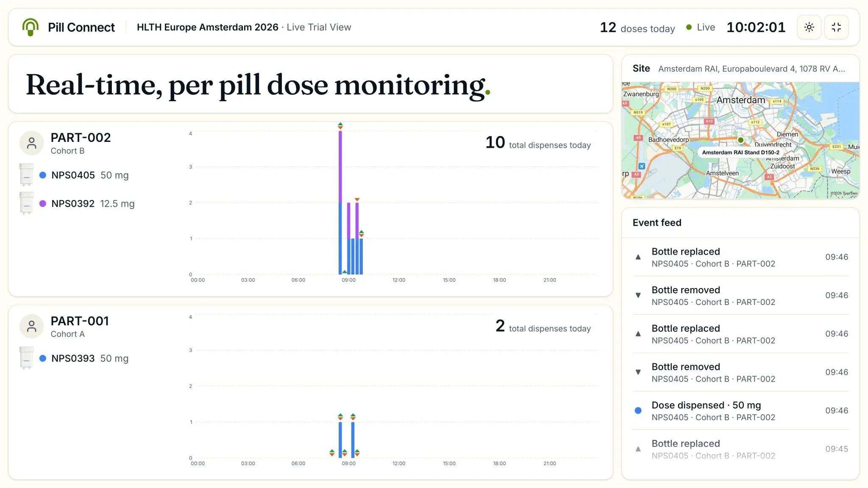Click the bottle icon beside NPS0392
868x488 pixels.
tap(27, 203)
